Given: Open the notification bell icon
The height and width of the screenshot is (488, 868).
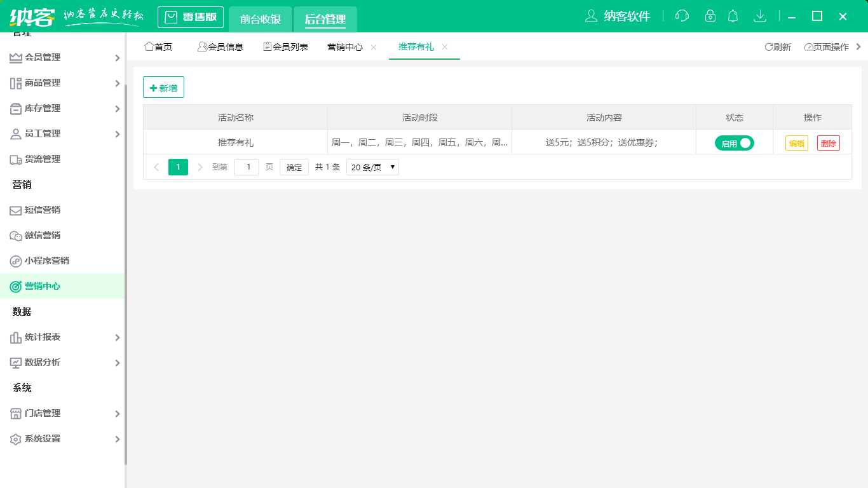Looking at the screenshot, I should tap(733, 16).
